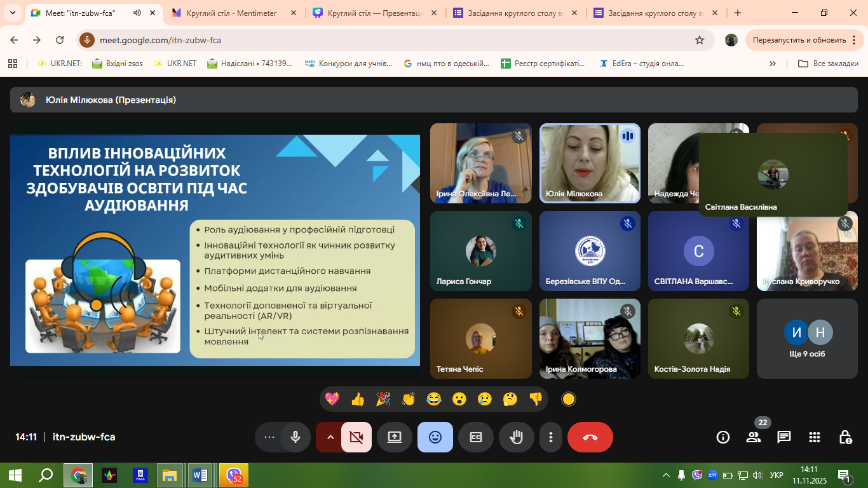The height and width of the screenshot is (488, 868).
Task: Open the 'Ще 9 осіб' participants tile
Action: 807,339
